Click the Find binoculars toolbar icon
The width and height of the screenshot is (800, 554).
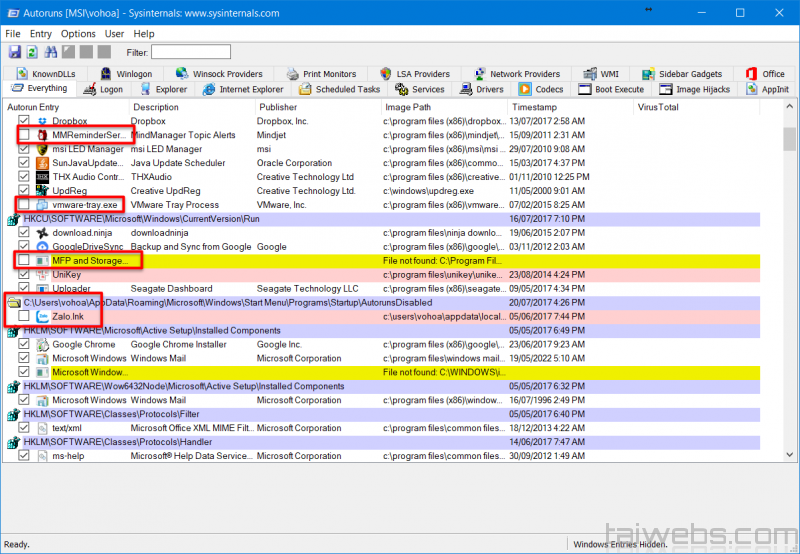50,52
